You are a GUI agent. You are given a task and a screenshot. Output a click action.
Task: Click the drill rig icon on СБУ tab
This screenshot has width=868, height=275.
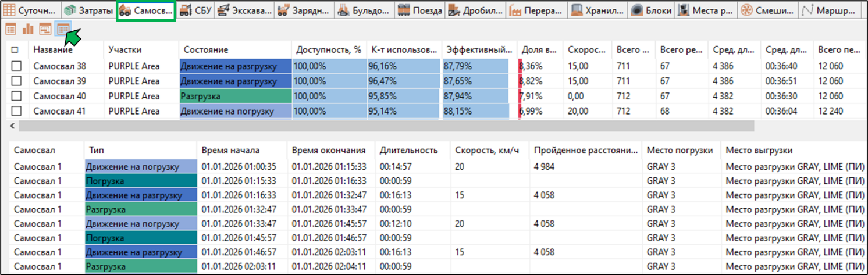(x=187, y=10)
